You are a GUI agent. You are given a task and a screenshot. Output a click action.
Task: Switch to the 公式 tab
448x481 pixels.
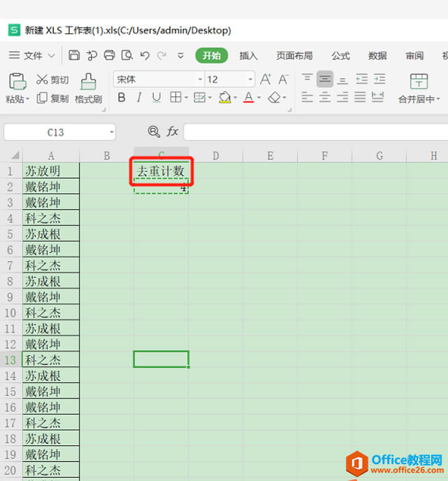tap(340, 56)
